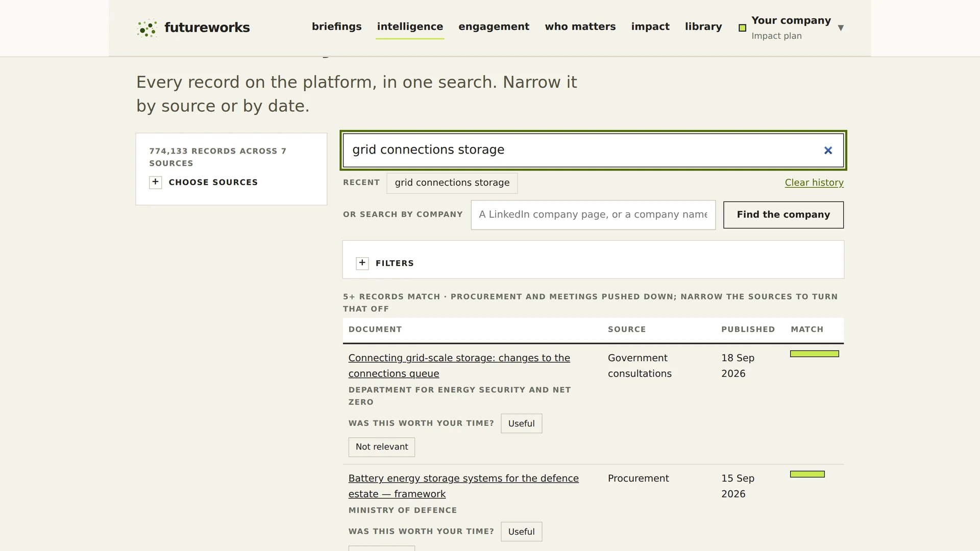Open the Your company dropdown arrow
Viewport: 980px width, 551px height.
(841, 28)
